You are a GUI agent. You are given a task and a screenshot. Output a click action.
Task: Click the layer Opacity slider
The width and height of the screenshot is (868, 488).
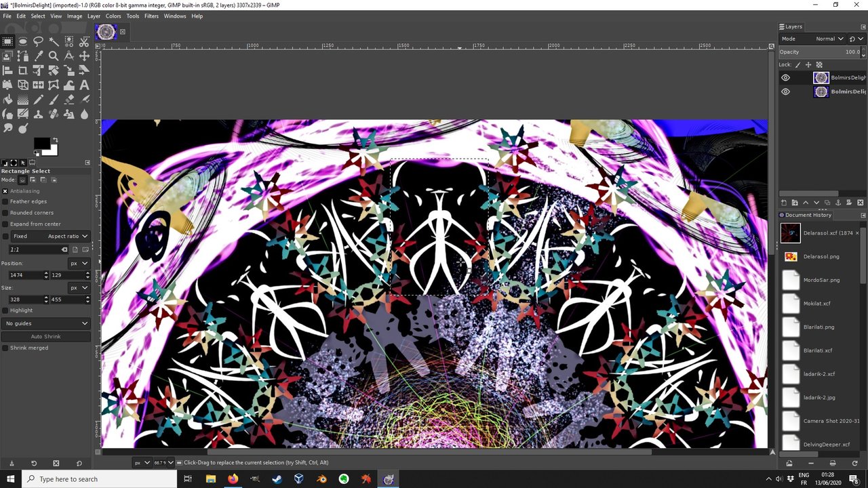click(x=820, y=52)
